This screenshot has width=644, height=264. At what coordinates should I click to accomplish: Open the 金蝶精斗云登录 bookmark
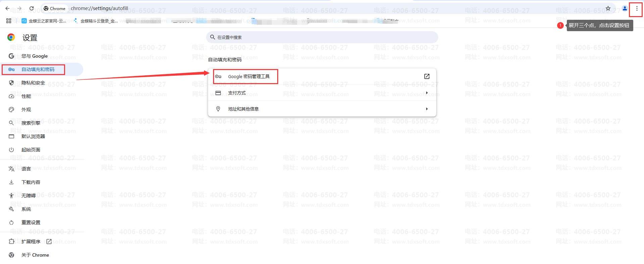pos(96,21)
